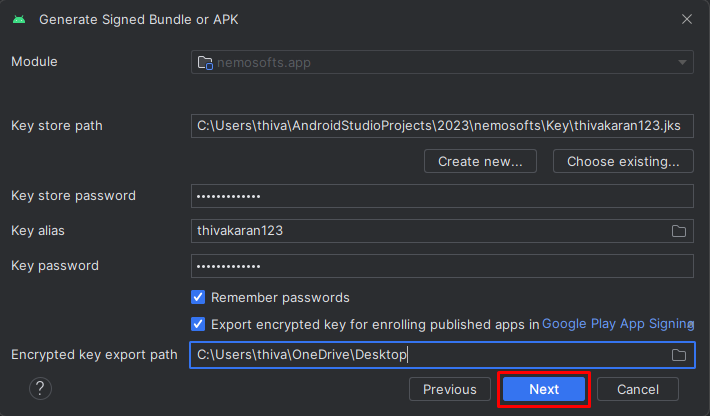
Task: Cancel the signing wizard
Action: [638, 389]
